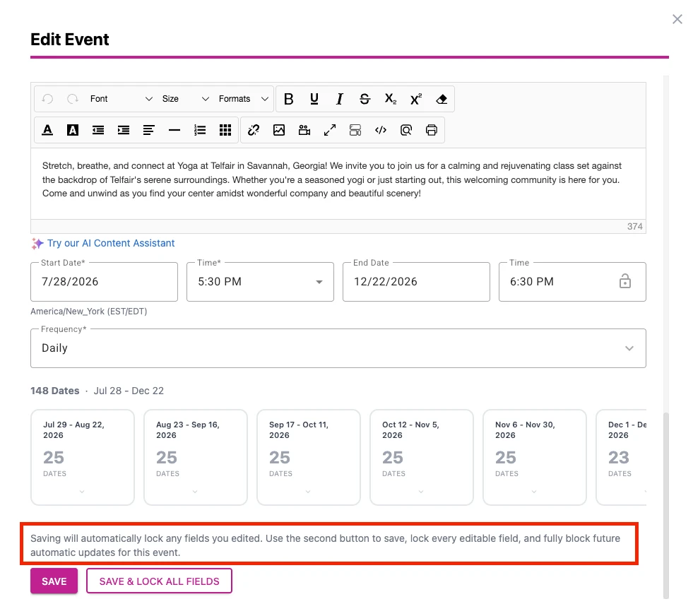Click the numbered list icon
Screen dimensions: 693x616
(x=200, y=131)
